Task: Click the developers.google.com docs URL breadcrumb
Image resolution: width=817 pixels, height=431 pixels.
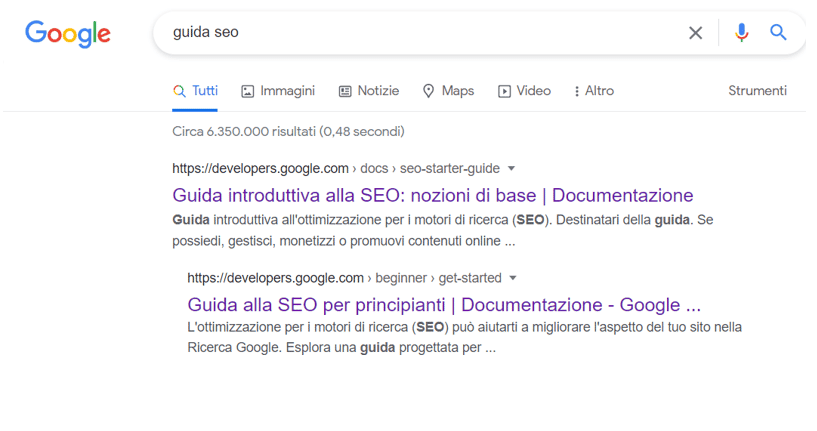Action: tap(336, 168)
